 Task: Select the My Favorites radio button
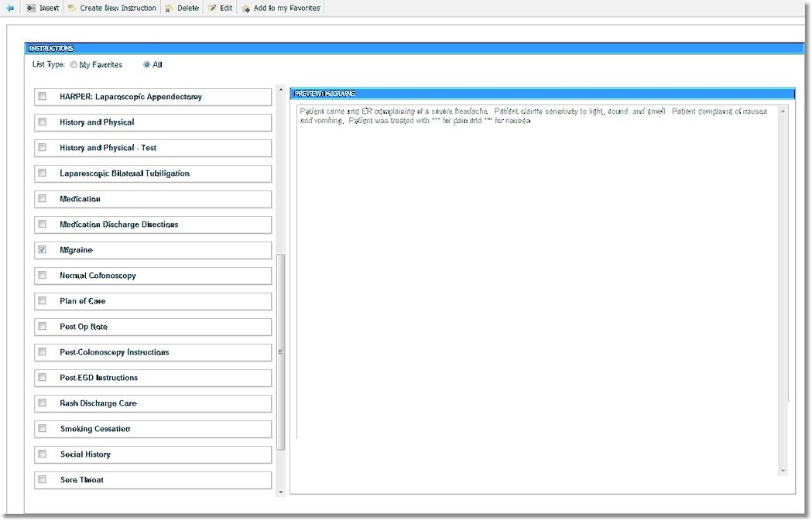pos(74,65)
